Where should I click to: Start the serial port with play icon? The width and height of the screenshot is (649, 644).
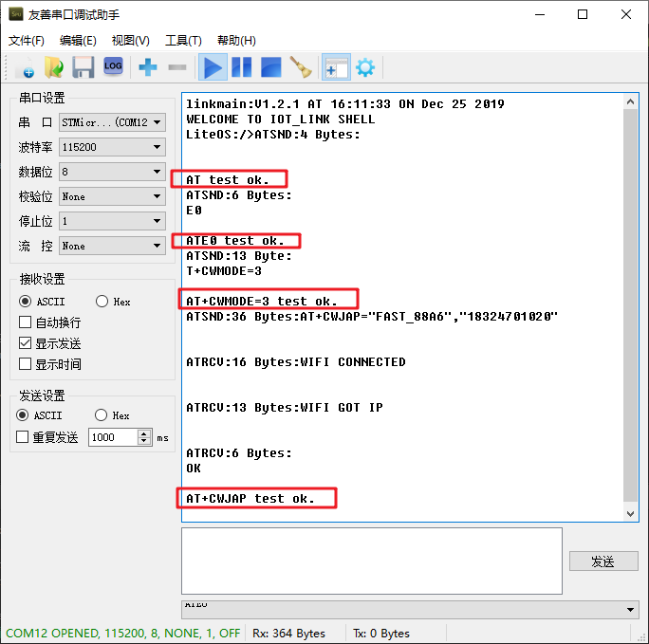point(213,67)
